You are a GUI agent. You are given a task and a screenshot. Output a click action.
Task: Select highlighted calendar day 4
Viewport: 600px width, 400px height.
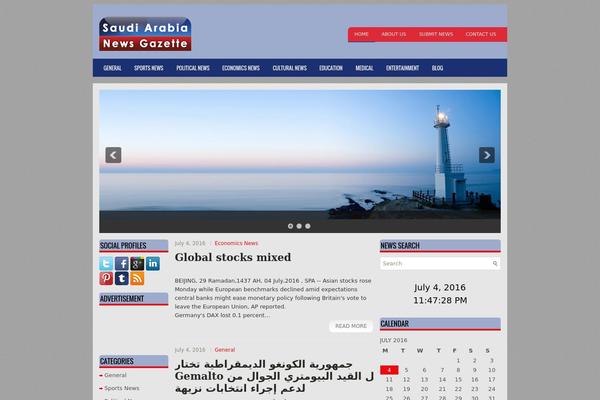pyautogui.click(x=389, y=370)
